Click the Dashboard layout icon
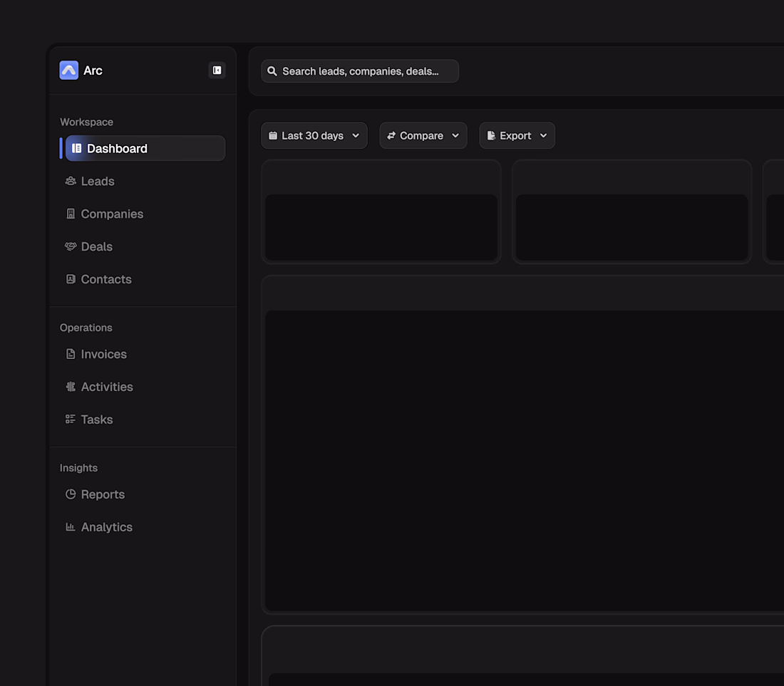This screenshot has width=784, height=686. click(x=76, y=148)
